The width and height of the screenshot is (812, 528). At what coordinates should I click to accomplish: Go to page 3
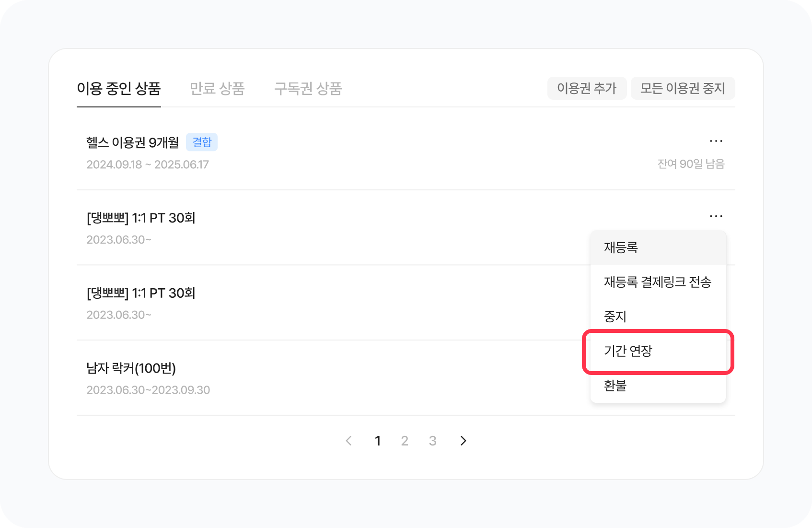[432, 441]
